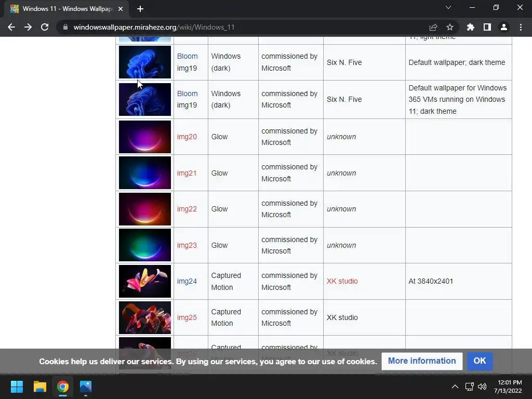
Task: Select 'XK studio' text in img25 row
Action: coord(342,317)
